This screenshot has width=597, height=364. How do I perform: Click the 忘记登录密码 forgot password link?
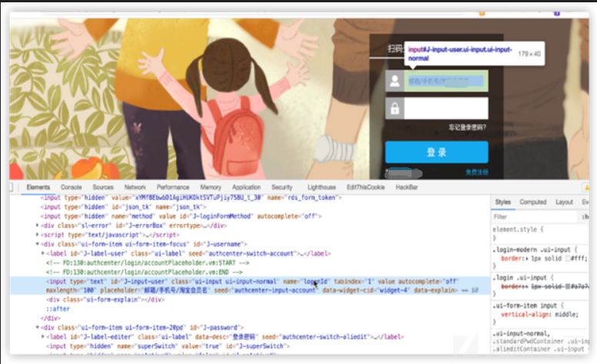pyautogui.click(x=467, y=128)
